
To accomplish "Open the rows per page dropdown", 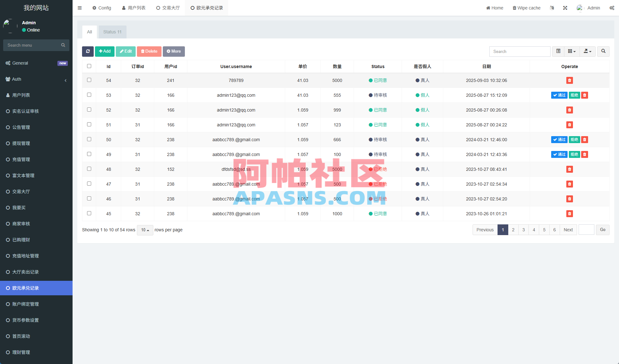I will pos(145,230).
